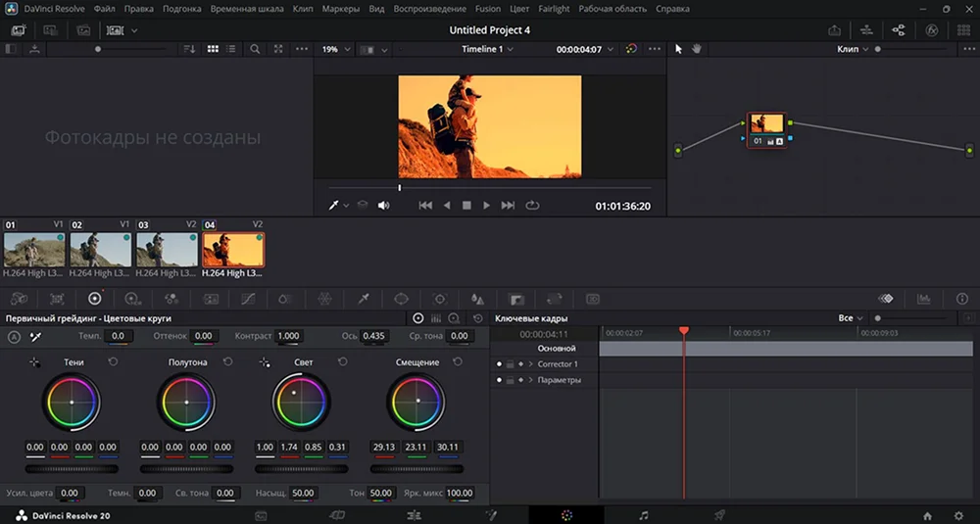Open viewer zoom 19% dropdown
980x524 pixels.
point(336,49)
